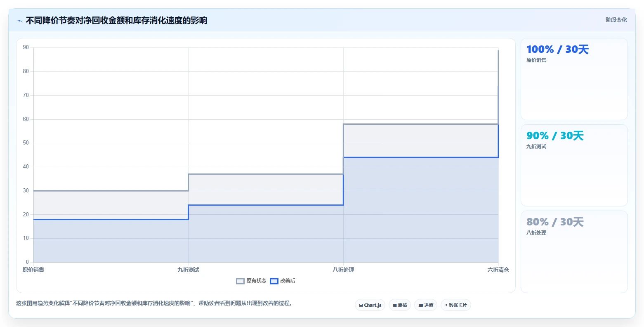The width and height of the screenshot is (644, 327).
Task: Click the 阶段变化 label in the header
Action: point(616,20)
